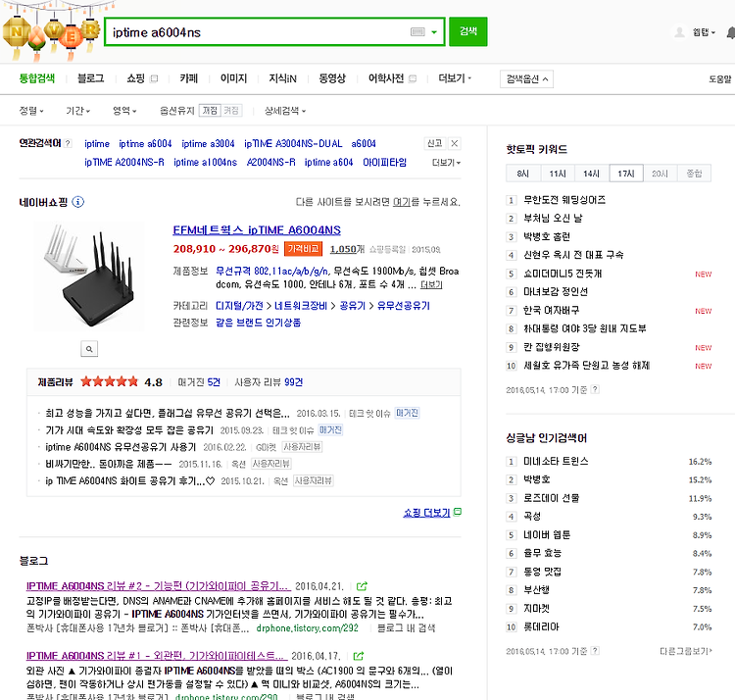
Task: Set option retention to 꺼짐
Action: pyautogui.click(x=210, y=111)
